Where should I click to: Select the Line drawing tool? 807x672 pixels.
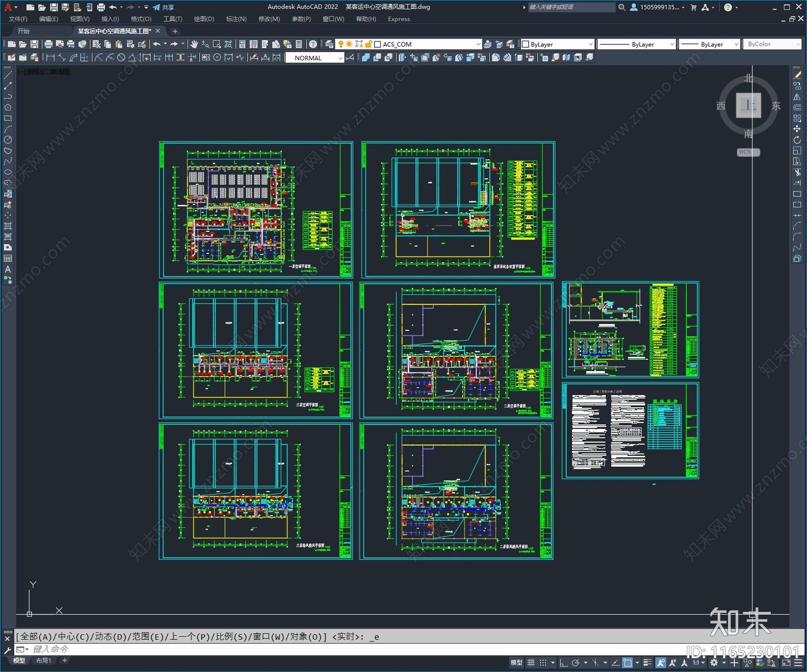click(8, 75)
